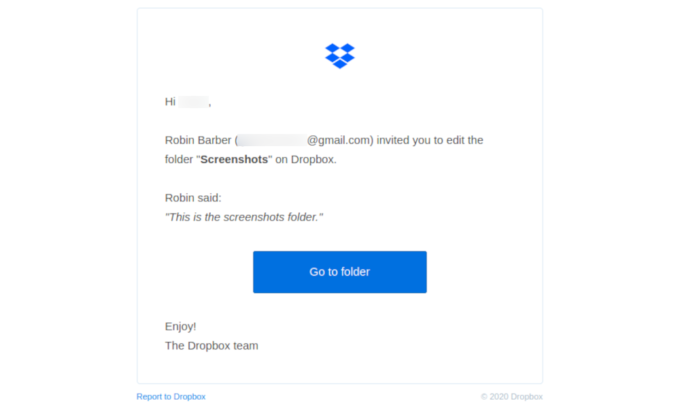The width and height of the screenshot is (680, 408).
Task: Click the Enjoy! sign-off text
Action: click(x=180, y=326)
